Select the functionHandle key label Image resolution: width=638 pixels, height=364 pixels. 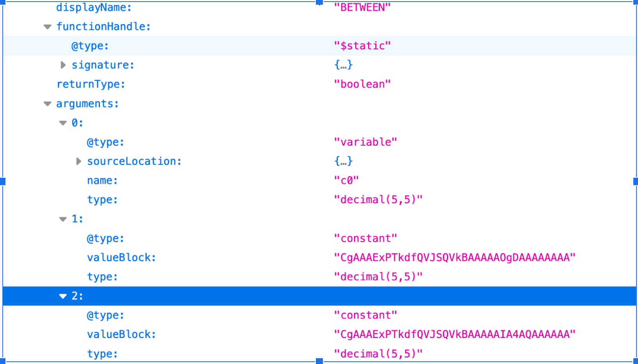103,27
